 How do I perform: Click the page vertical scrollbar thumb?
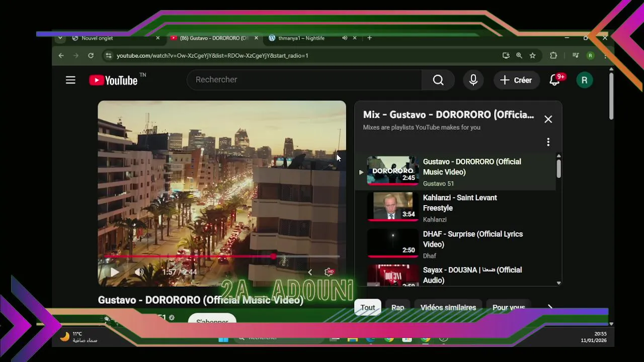pos(611,96)
